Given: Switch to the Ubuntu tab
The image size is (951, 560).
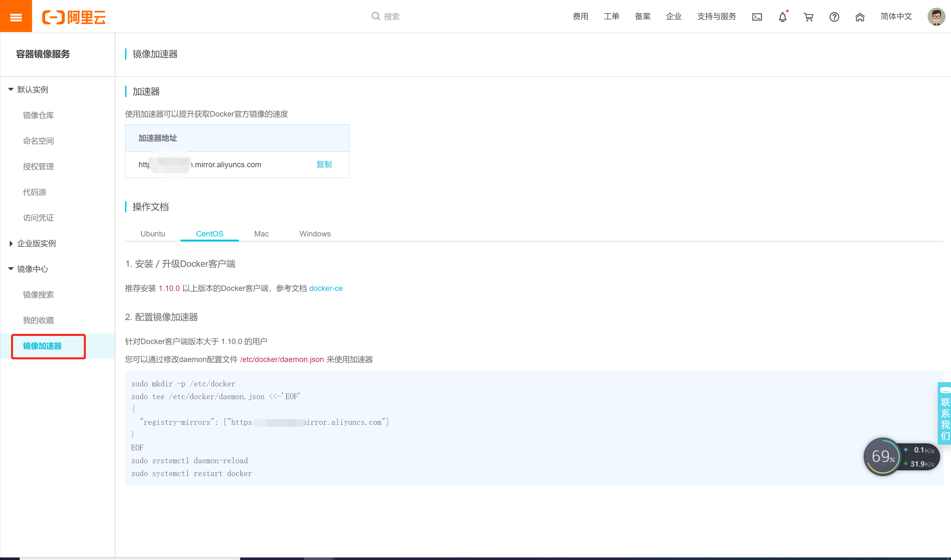Looking at the screenshot, I should click(153, 234).
